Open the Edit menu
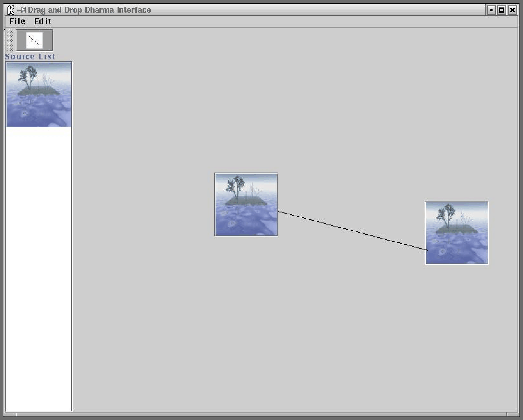Viewport: 523px width, 420px height. point(43,21)
